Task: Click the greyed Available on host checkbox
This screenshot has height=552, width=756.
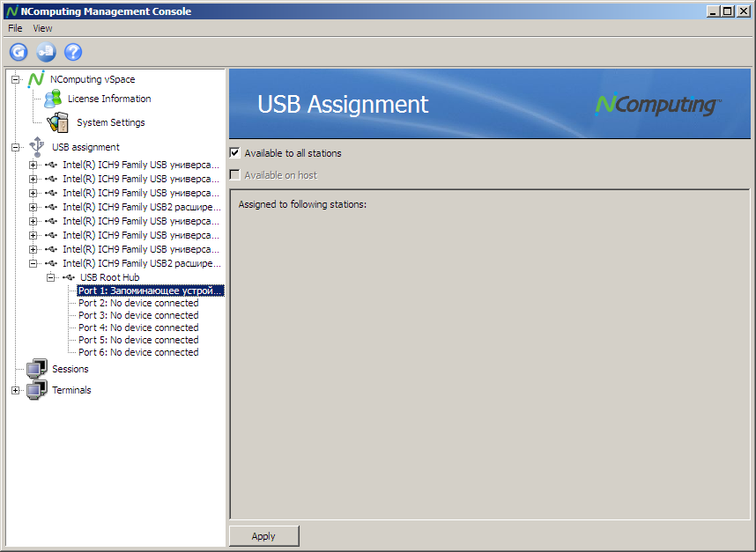Action: [x=234, y=175]
